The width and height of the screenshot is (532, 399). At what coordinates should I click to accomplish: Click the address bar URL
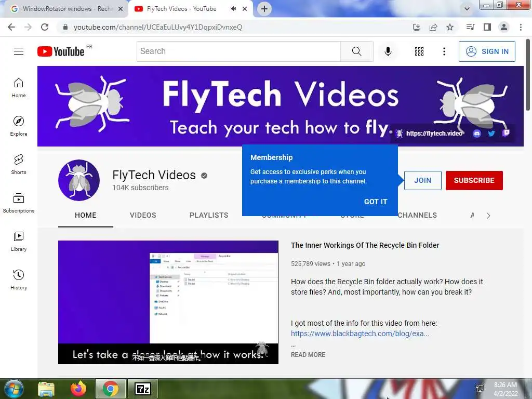(158, 27)
